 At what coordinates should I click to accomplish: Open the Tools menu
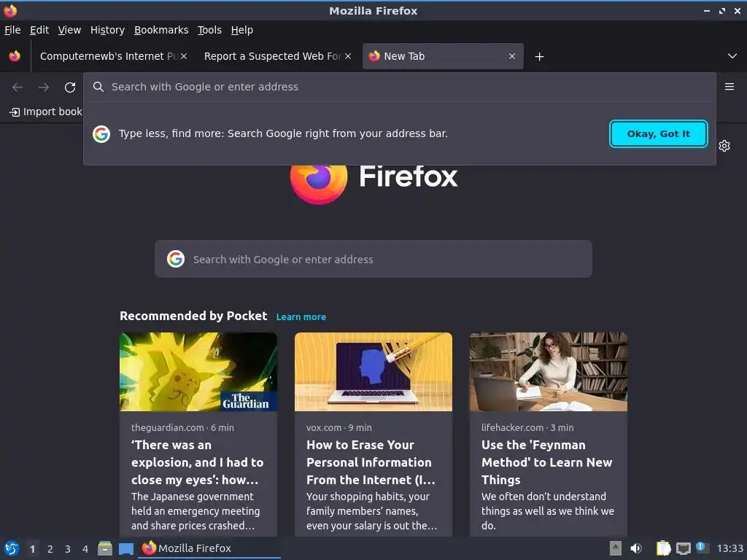(x=209, y=30)
